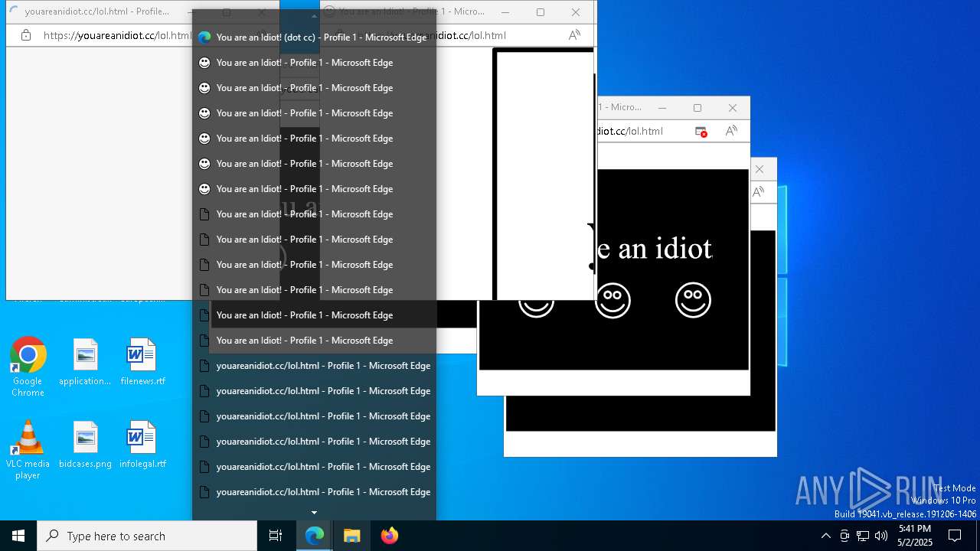980x551 pixels.
Task: Click Read aloud icon in the rearmost Edge window
Action: point(759,192)
